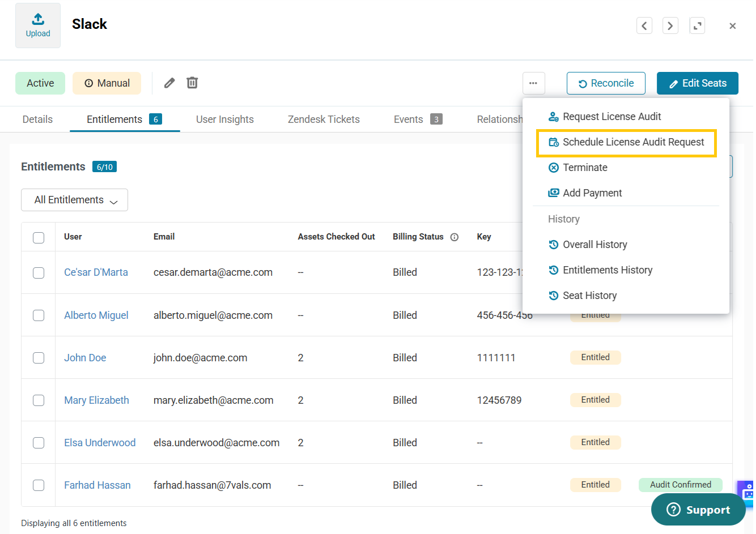Click email farhad.hassan@7vals.com
Viewport: 756px width, 534px height.
tap(213, 485)
